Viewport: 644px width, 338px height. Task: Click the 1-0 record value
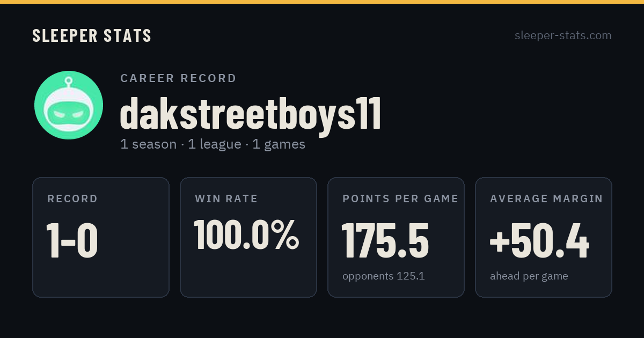click(72, 240)
